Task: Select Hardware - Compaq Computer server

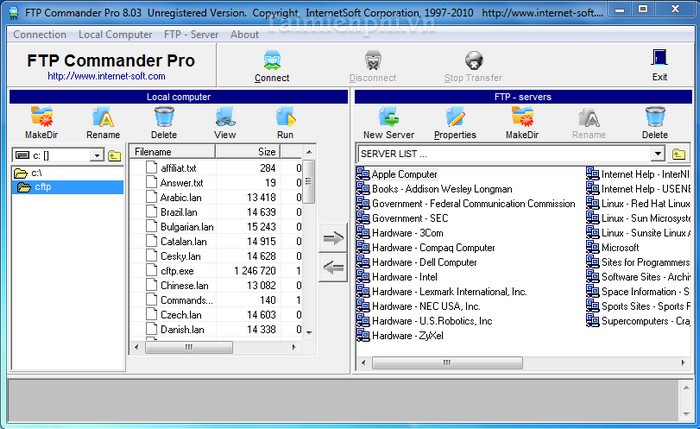Action: [426, 247]
